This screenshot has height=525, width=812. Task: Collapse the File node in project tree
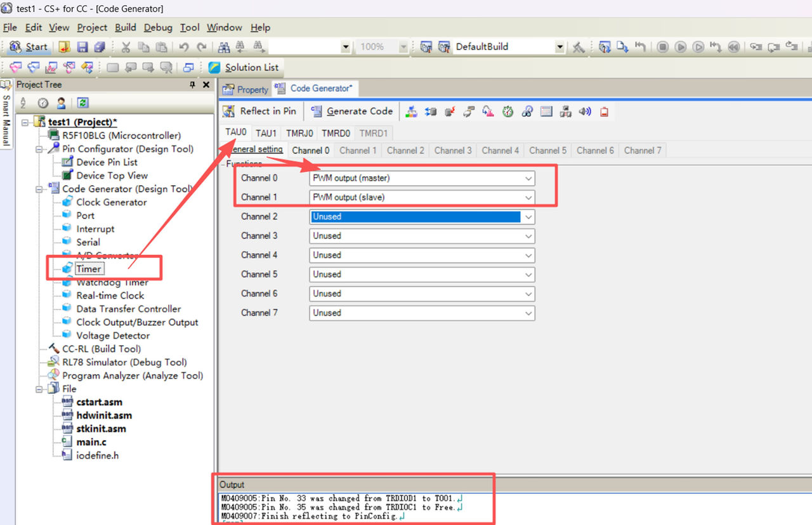coord(39,389)
